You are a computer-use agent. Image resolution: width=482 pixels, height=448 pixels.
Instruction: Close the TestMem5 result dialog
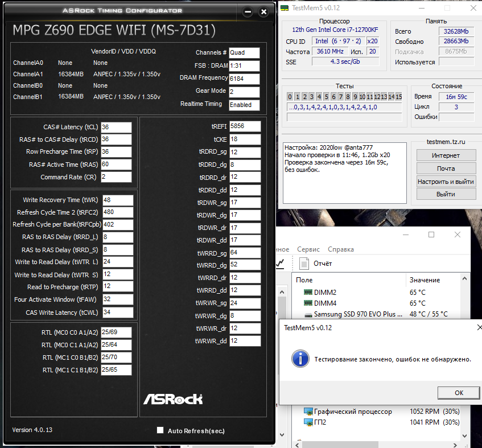(x=479, y=328)
